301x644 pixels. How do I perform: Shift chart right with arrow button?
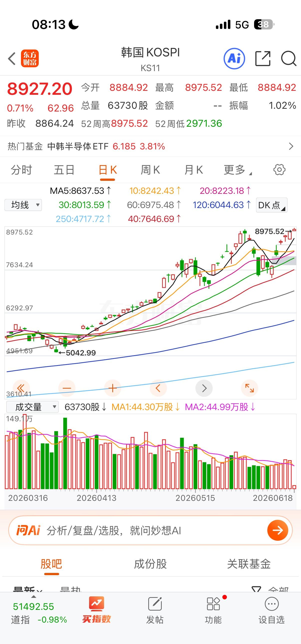[204, 388]
